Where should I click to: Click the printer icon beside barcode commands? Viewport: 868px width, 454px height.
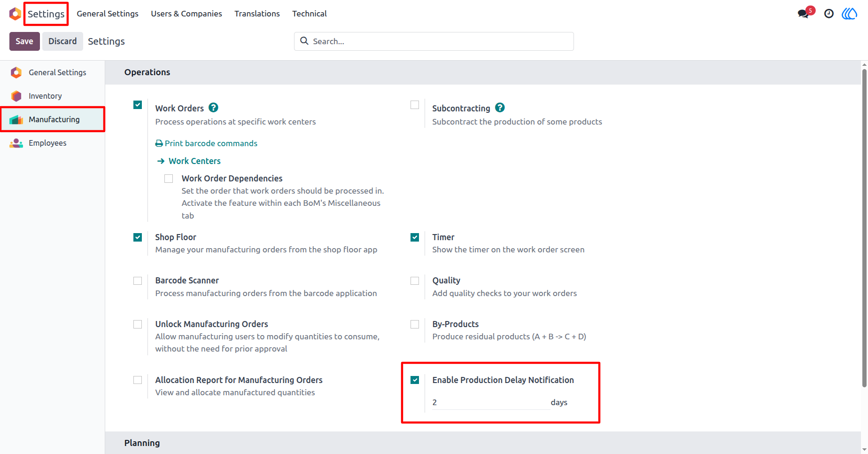click(159, 143)
